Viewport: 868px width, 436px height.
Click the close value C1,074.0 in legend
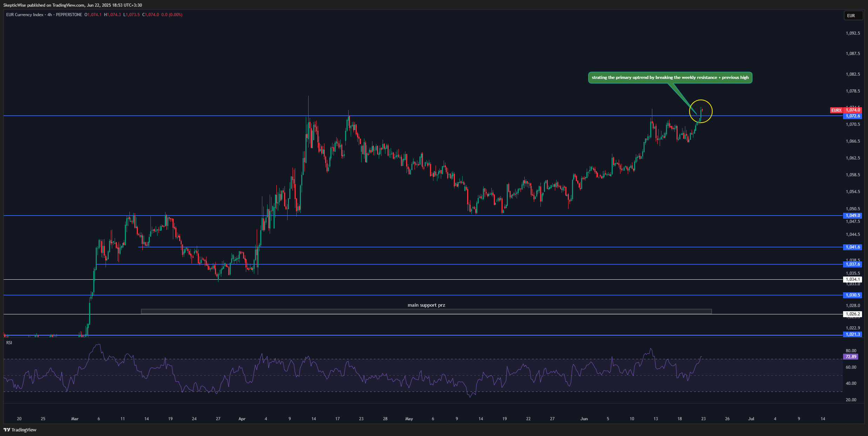(x=150, y=15)
